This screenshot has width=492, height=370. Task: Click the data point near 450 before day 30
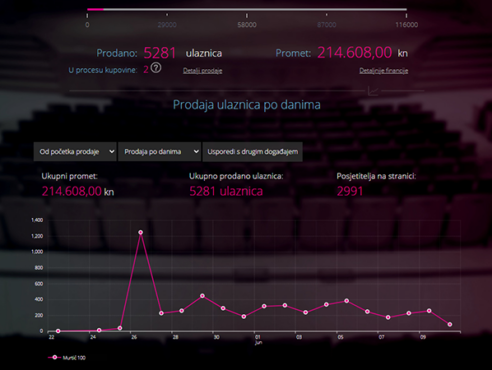(202, 296)
